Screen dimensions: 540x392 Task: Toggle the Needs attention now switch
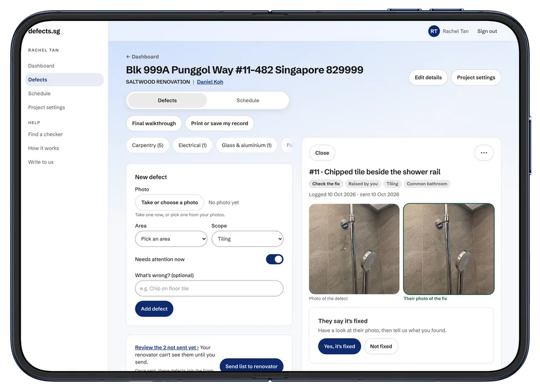[x=275, y=260]
